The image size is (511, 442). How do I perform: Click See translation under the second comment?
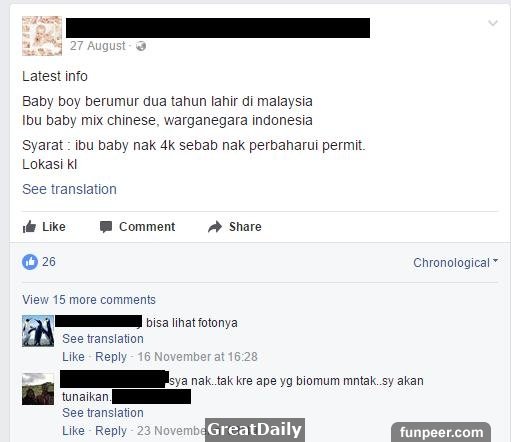pos(103,413)
